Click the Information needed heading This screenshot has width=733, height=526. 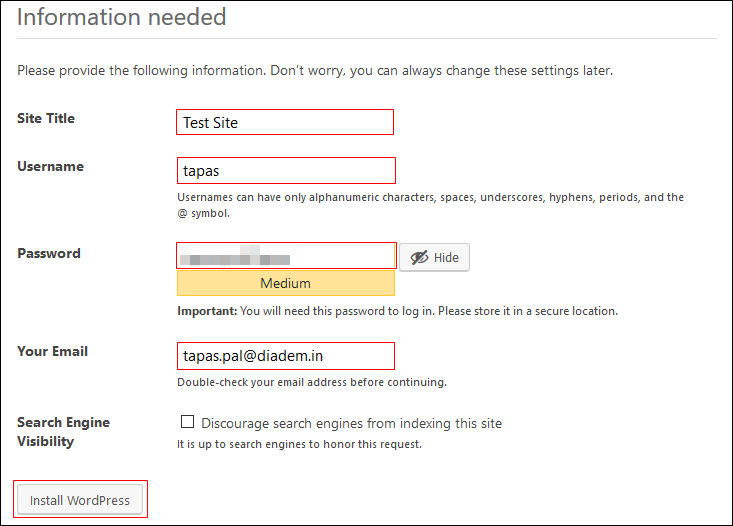[122, 17]
